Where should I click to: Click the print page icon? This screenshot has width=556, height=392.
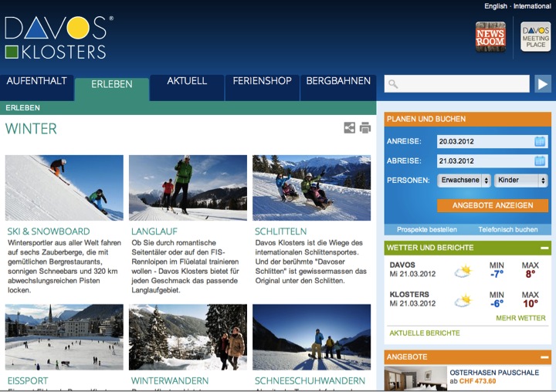pyautogui.click(x=365, y=127)
